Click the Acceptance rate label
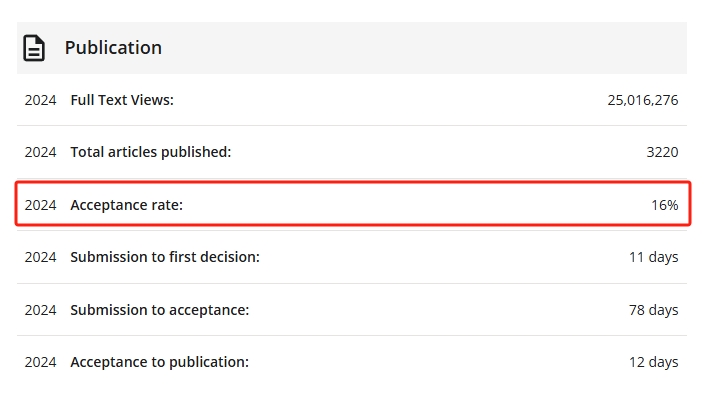The height and width of the screenshot is (393, 713). pyautogui.click(x=126, y=205)
